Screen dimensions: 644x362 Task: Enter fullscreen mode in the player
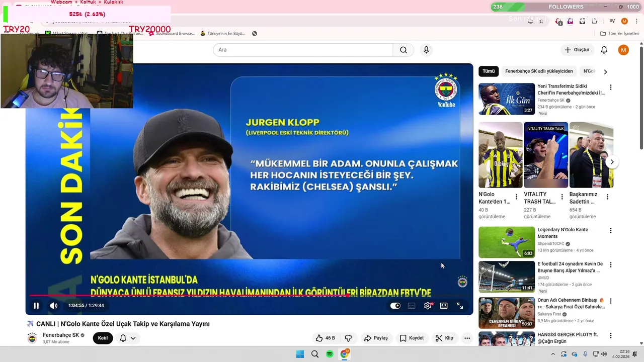(x=460, y=306)
